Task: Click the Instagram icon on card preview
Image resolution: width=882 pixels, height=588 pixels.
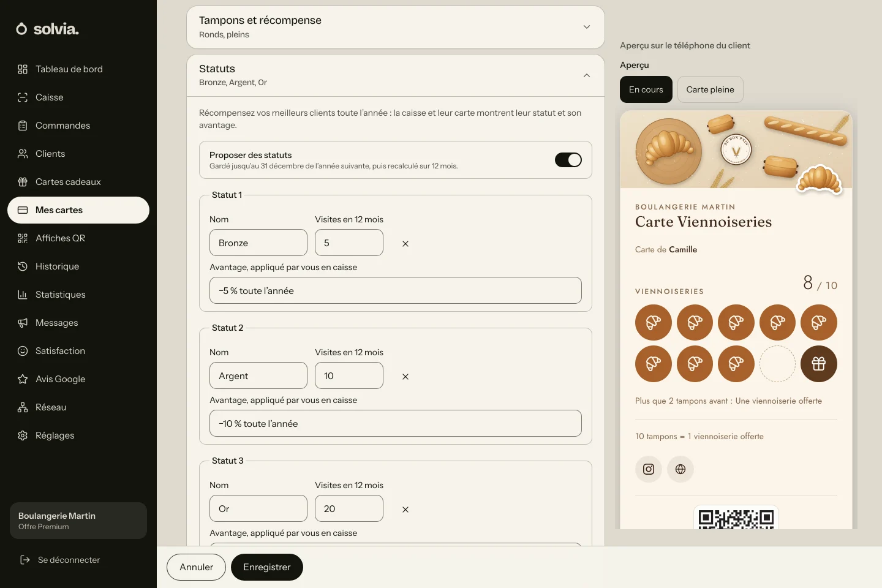Action: [649, 469]
